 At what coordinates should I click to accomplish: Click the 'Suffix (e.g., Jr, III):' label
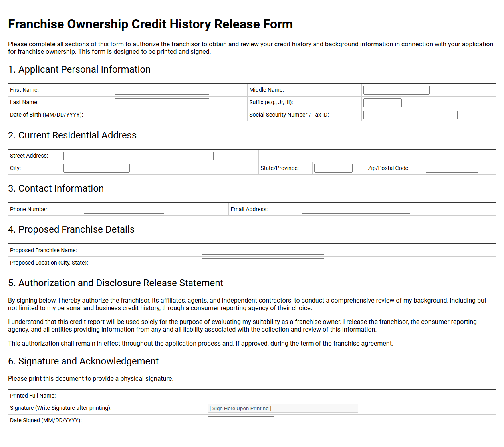pos(271,103)
